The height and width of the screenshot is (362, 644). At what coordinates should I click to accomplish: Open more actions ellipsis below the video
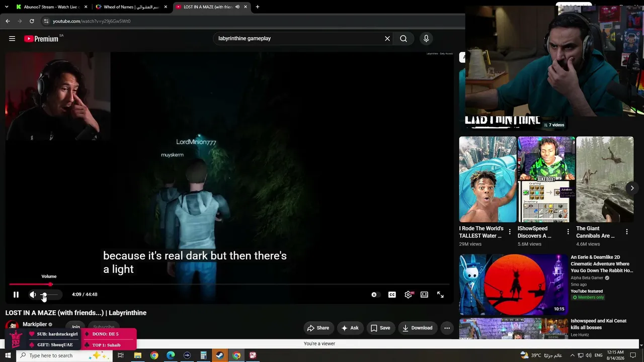pyautogui.click(x=447, y=328)
